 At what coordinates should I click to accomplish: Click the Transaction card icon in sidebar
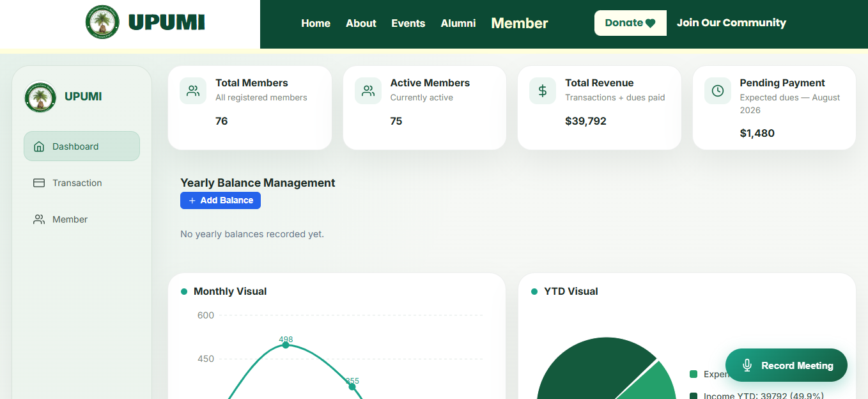point(39,183)
